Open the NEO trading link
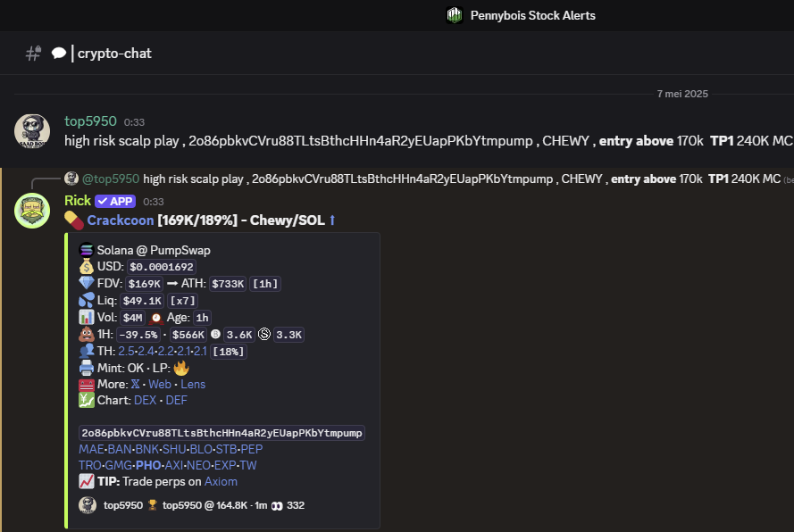794x532 pixels. click(198, 465)
